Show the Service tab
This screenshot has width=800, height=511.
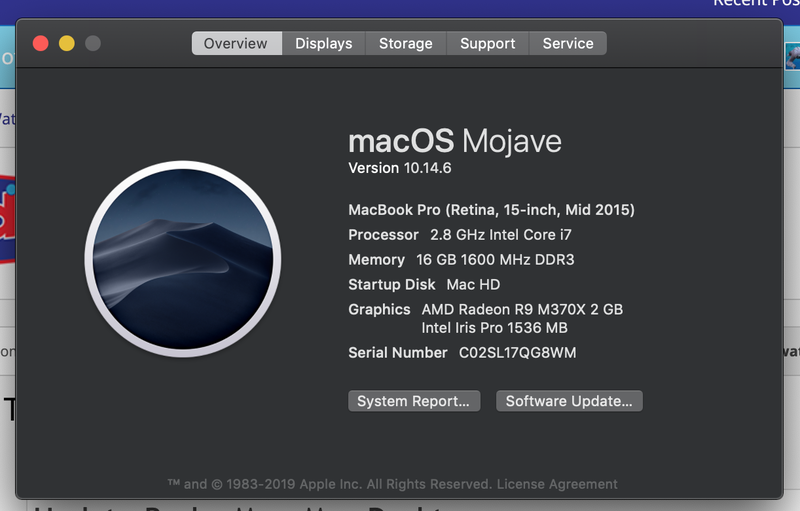pyautogui.click(x=568, y=44)
